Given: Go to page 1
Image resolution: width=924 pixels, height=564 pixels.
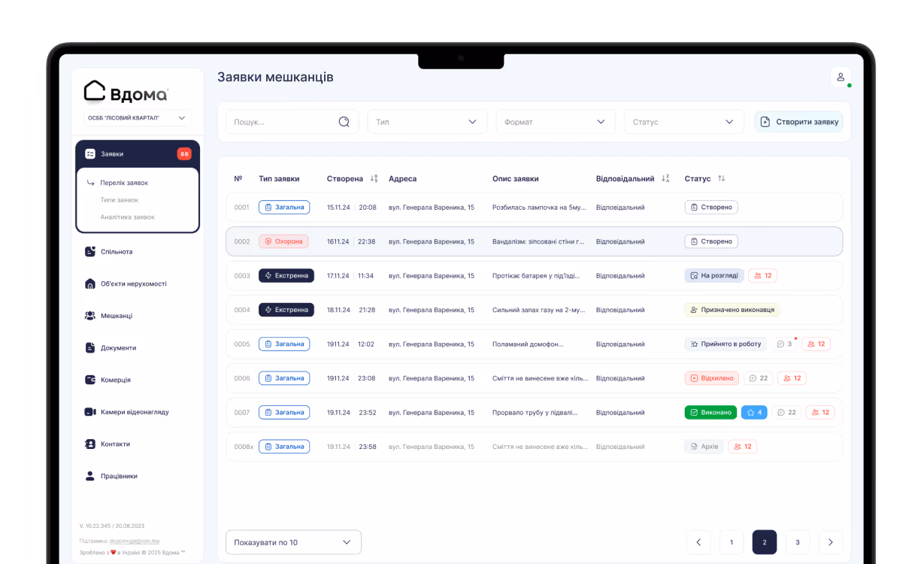Looking at the screenshot, I should click(x=732, y=542).
